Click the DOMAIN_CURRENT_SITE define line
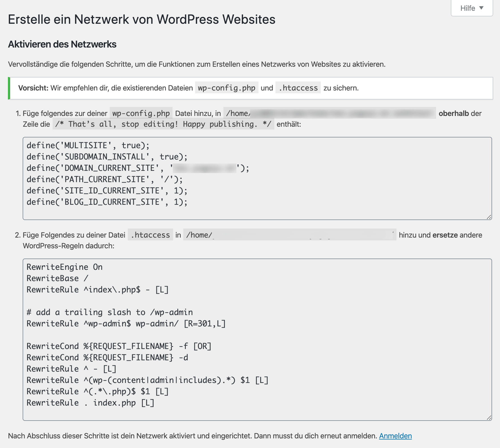 click(138, 168)
